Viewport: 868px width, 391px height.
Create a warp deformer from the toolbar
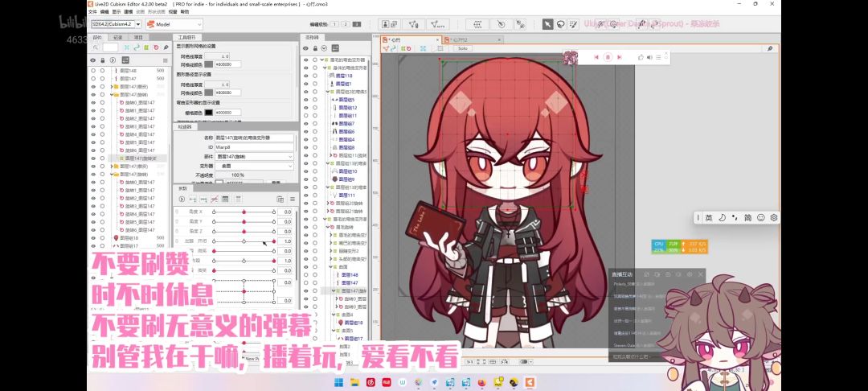tap(477, 24)
